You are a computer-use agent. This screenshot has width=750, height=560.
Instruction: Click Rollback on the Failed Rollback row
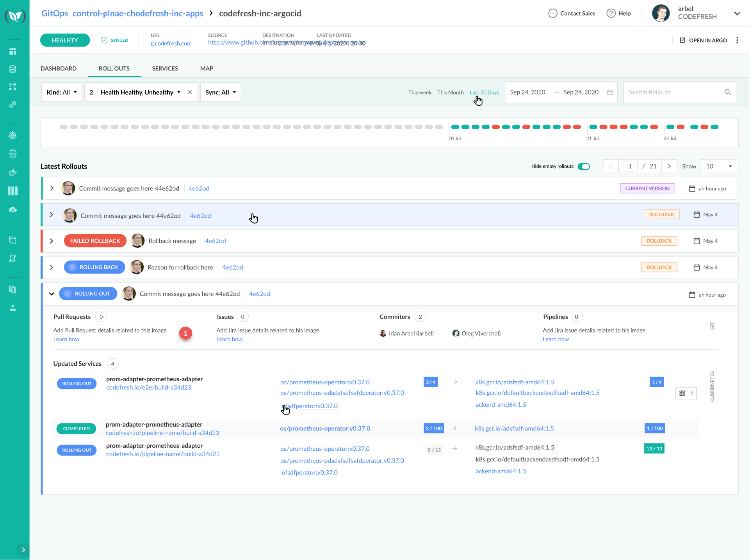(x=659, y=241)
